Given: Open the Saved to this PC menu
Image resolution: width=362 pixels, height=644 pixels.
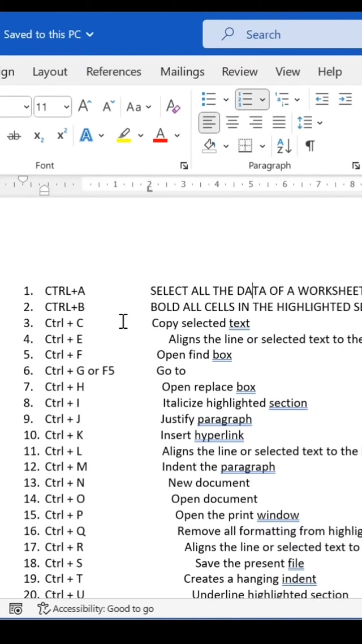Looking at the screenshot, I should 48,35.
